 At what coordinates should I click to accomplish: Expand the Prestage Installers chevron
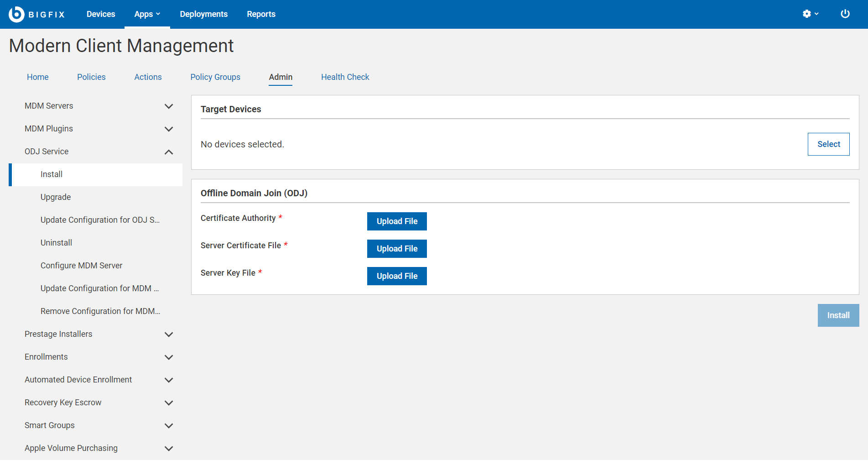pos(168,335)
